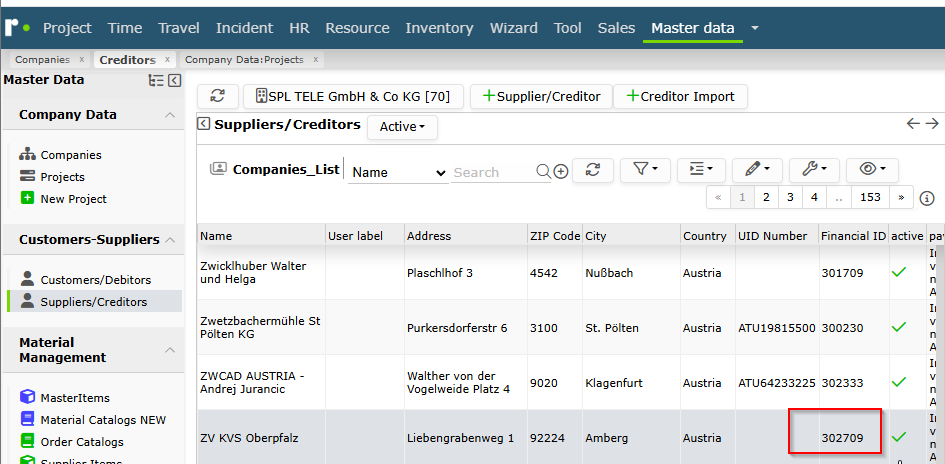
Task: Open the Incident menu
Action: (244, 28)
